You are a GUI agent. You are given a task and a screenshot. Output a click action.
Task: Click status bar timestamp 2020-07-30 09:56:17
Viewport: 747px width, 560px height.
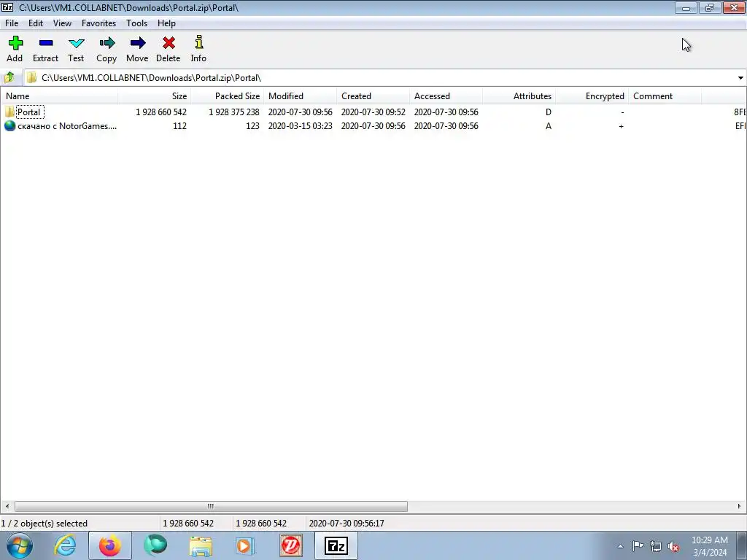(x=347, y=524)
